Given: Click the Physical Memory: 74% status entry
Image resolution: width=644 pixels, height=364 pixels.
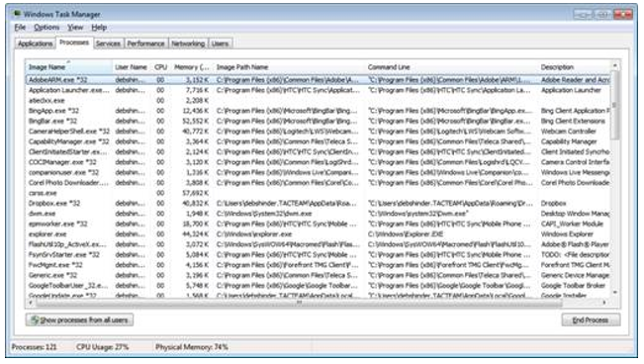Looking at the screenshot, I should (192, 347).
